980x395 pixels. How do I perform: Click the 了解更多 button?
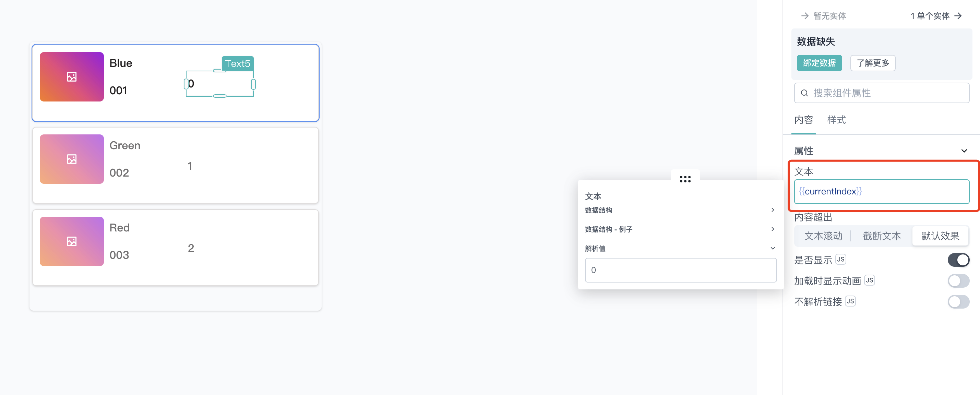pyautogui.click(x=873, y=63)
